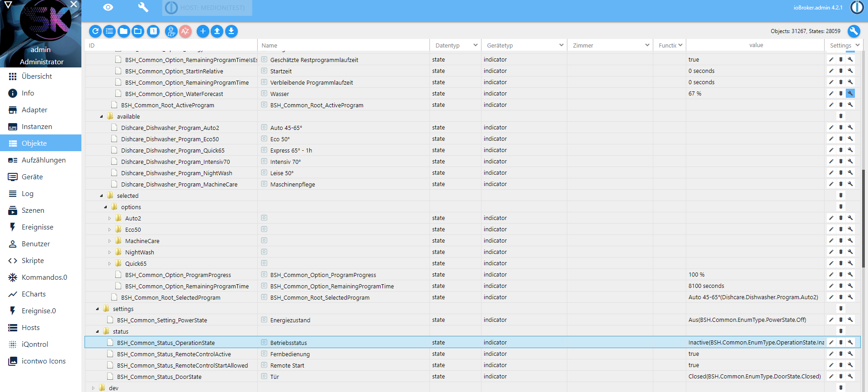The image size is (868, 392).
Task: Close the sidebar with the X icon
Action: click(74, 4)
